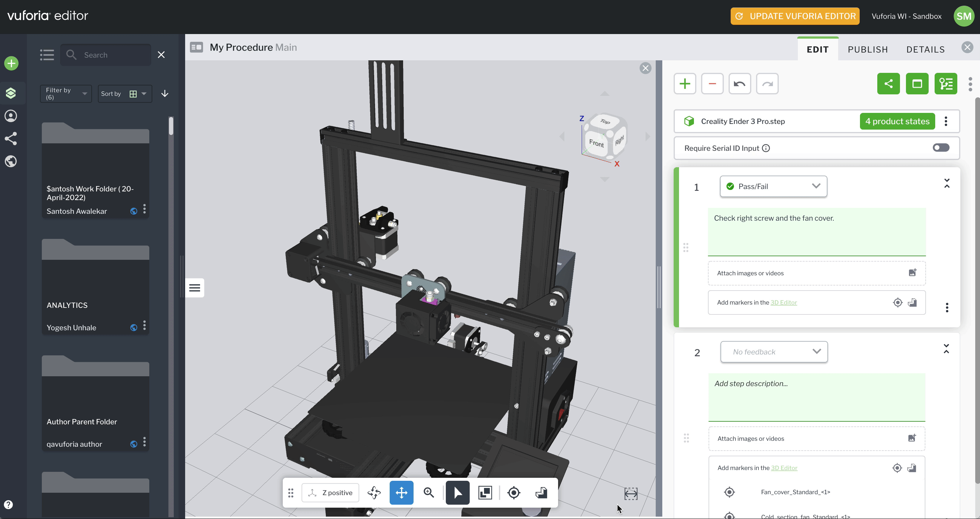Open the 3D Editor link in step 1
980x519 pixels.
click(x=783, y=303)
